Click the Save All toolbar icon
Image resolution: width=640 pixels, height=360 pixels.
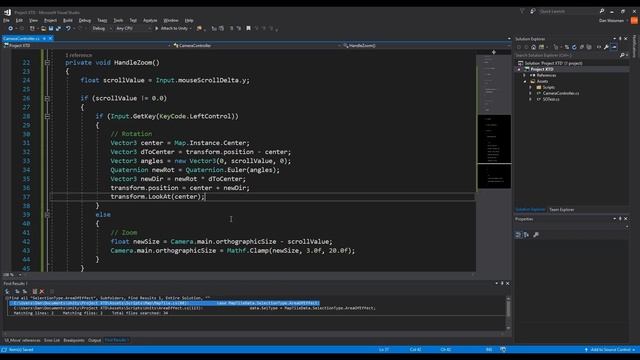[x=58, y=29]
